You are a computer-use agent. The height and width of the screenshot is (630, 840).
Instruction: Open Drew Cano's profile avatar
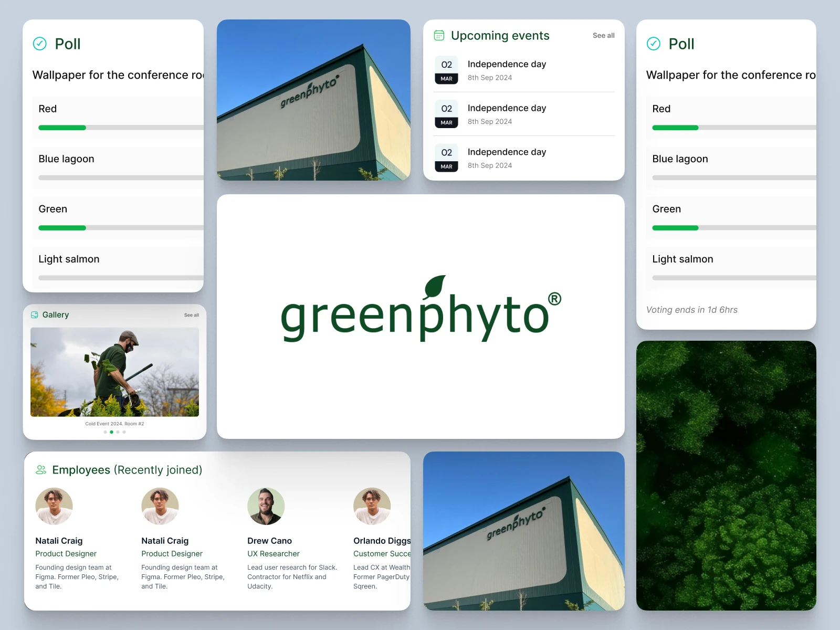[x=266, y=506]
